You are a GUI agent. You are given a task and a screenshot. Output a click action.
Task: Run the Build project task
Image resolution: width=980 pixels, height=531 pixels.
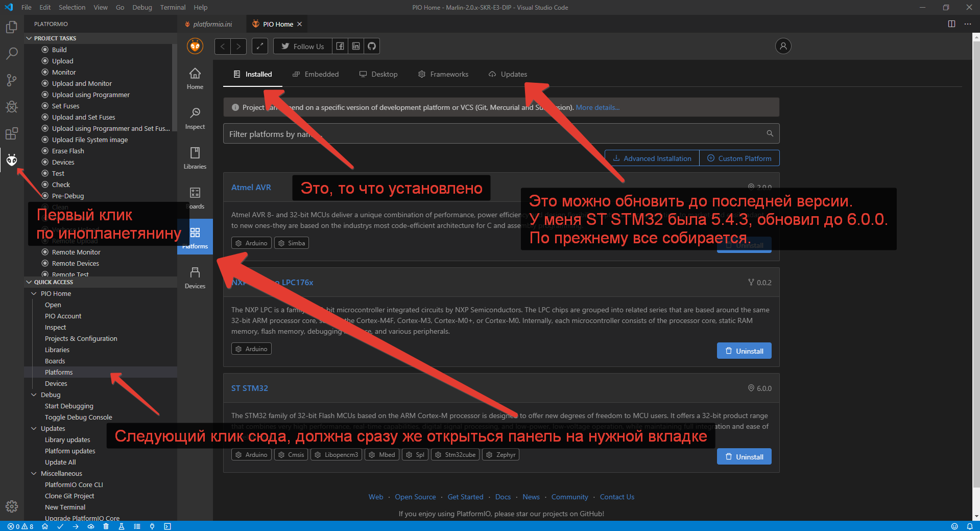pyautogui.click(x=59, y=50)
